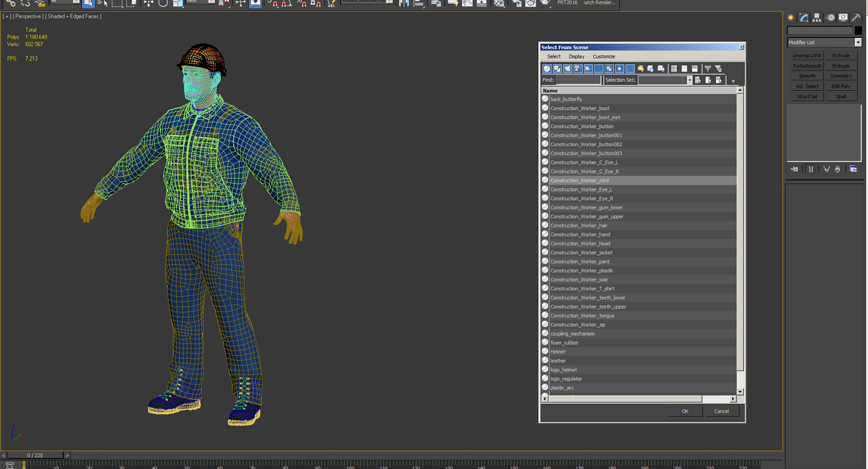Open the Select menu in dialog
868x469 pixels.
point(554,57)
